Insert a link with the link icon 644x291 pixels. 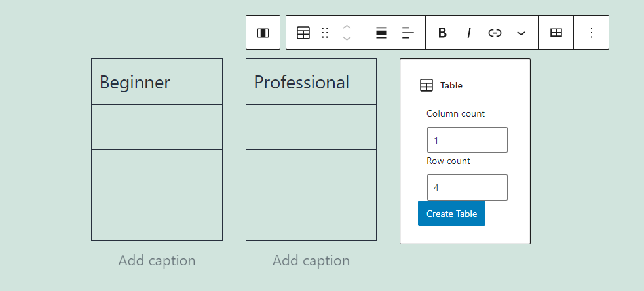point(495,33)
